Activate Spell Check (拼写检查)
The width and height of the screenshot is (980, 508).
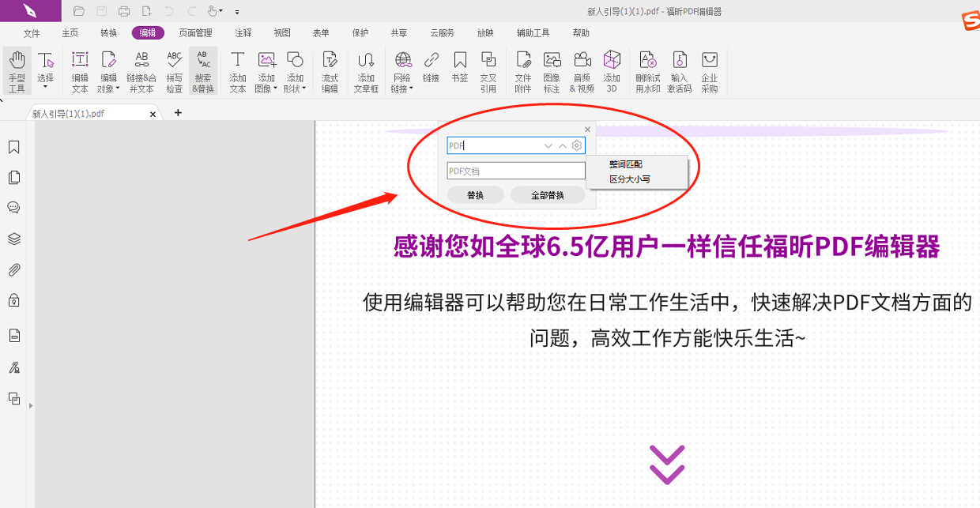[173, 71]
